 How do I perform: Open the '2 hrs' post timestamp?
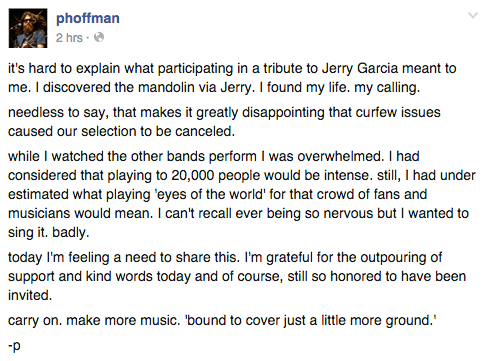click(x=69, y=37)
